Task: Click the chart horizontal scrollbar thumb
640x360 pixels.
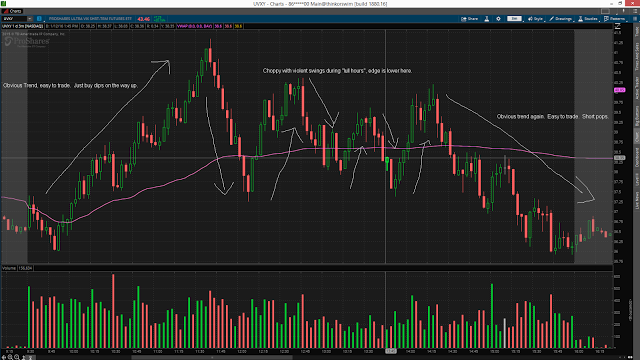Action: pyautogui.click(x=211, y=358)
